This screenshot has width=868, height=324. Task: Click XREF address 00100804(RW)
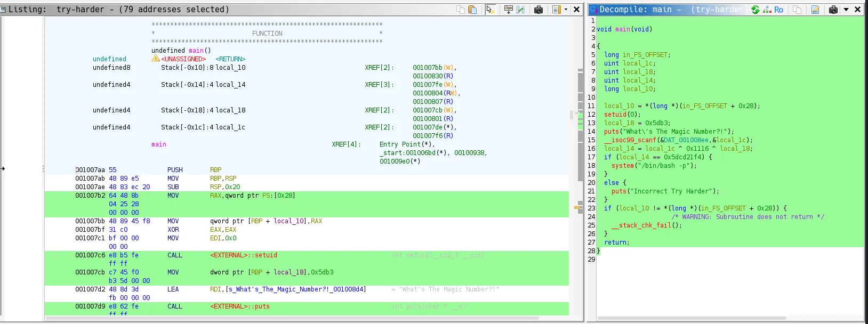coord(435,93)
